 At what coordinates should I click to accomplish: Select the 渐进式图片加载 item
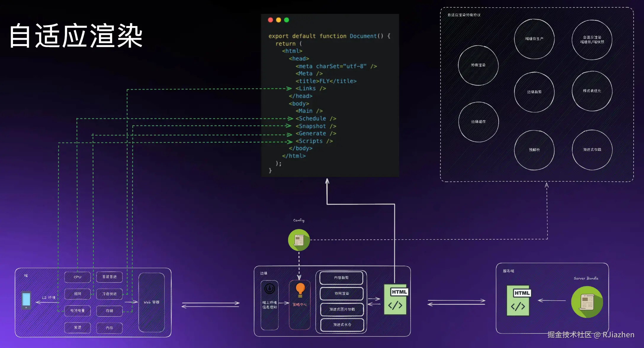click(x=342, y=309)
